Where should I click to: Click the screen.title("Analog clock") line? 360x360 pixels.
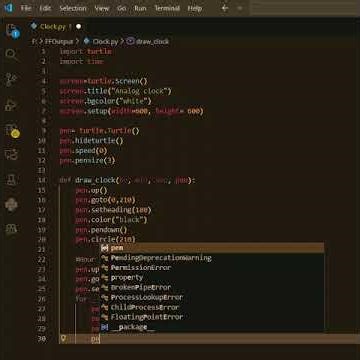pyautogui.click(x=115, y=91)
